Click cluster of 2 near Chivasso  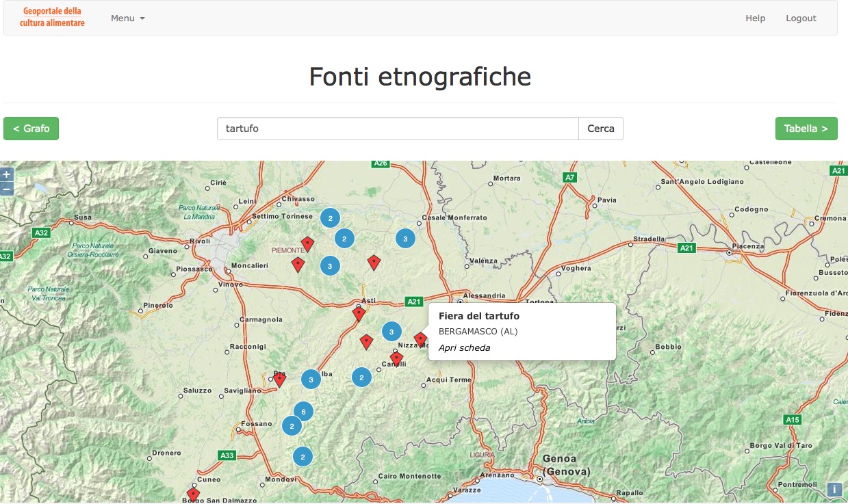[x=331, y=218]
